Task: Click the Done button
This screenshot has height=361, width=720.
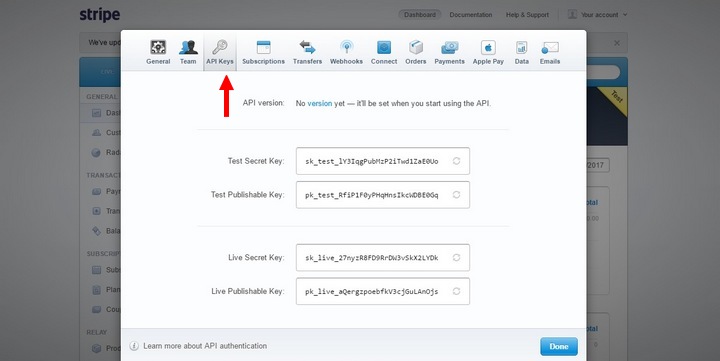Action: tap(559, 347)
